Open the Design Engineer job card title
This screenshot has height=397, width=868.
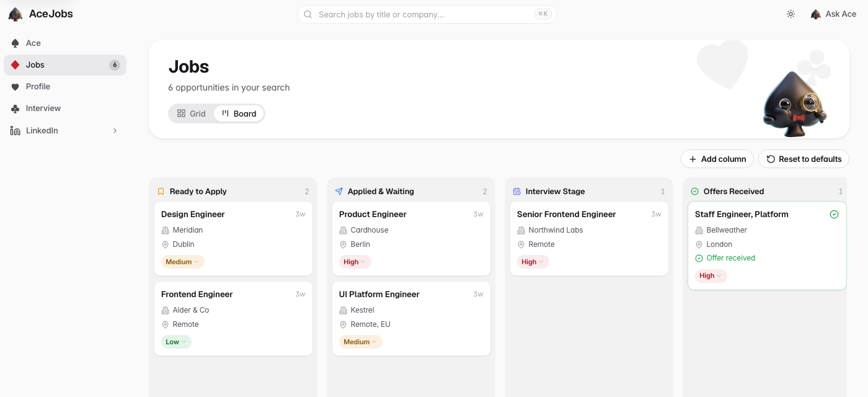pos(193,214)
